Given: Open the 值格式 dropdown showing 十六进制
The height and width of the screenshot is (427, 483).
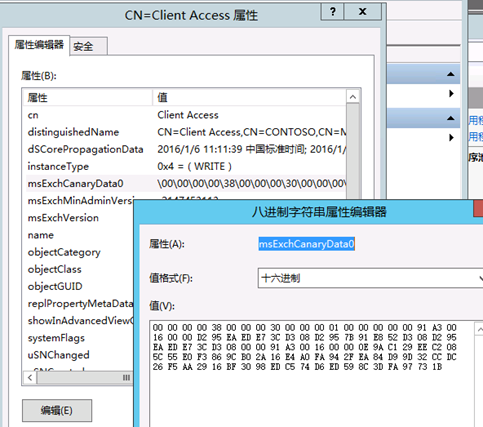Looking at the screenshot, I should [x=370, y=278].
